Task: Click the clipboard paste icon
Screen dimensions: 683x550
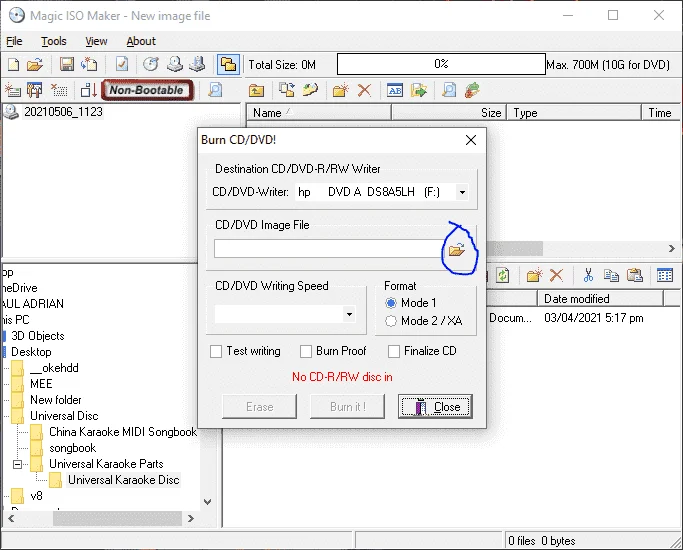Action: (634, 275)
